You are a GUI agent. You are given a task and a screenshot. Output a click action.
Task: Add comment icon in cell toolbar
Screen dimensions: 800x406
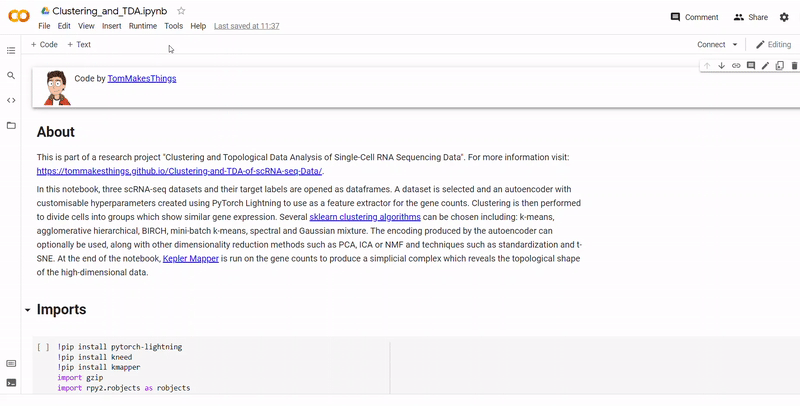[x=751, y=65]
